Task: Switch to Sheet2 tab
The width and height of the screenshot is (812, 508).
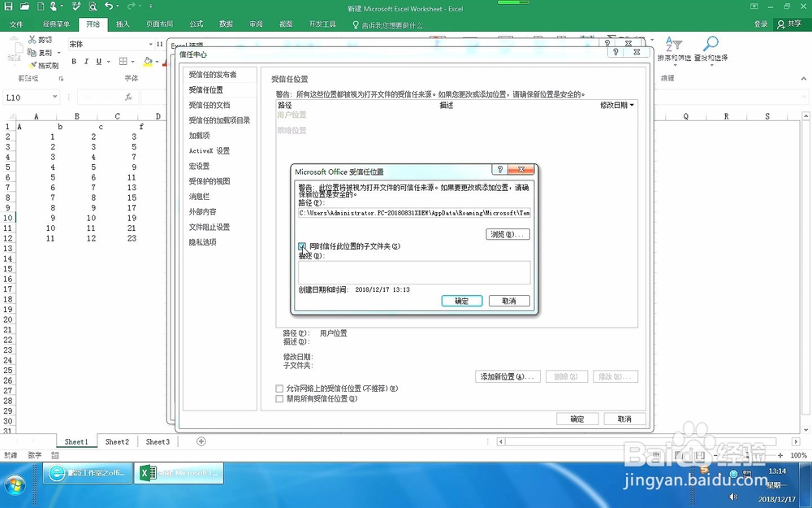Action: point(117,441)
